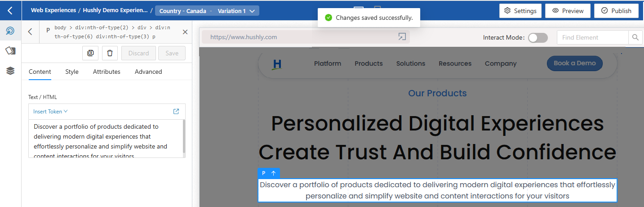
Task: Click the text editor vertical scrollbar
Action: click(184, 137)
